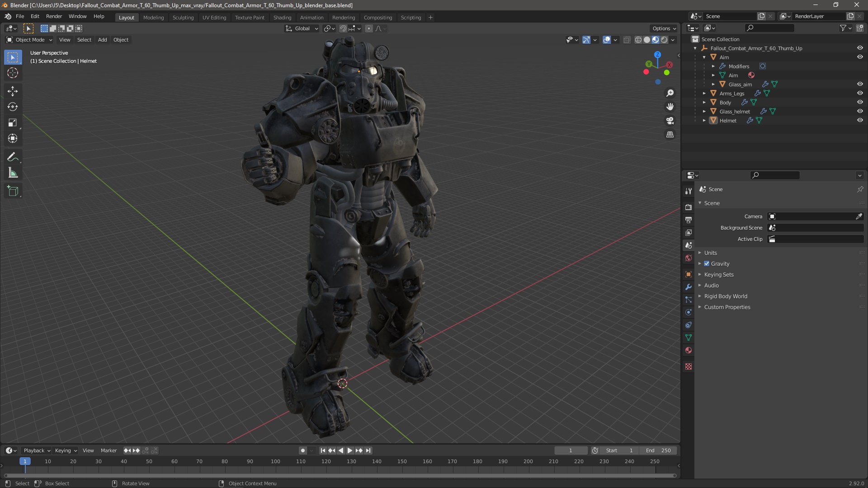Switch to the Shading workspace tab
This screenshot has width=868, height=488.
pyautogui.click(x=282, y=18)
